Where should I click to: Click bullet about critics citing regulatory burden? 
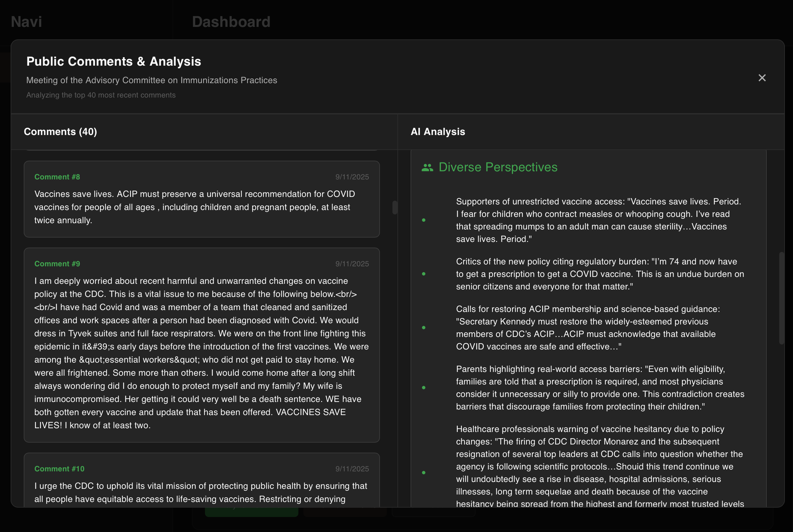point(599,274)
